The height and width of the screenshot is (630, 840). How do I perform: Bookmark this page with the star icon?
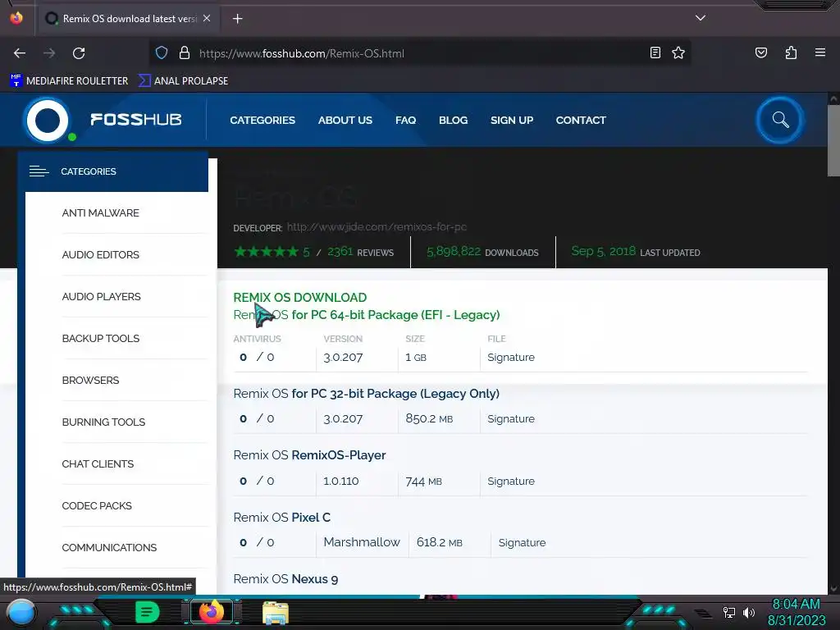678,52
